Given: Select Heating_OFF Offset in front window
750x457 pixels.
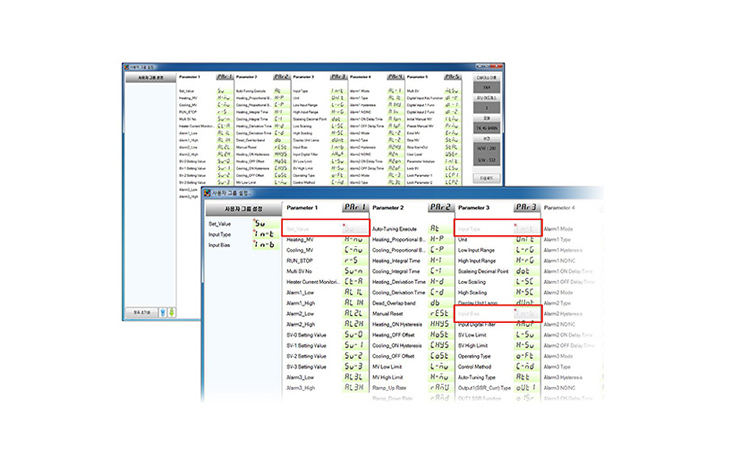Looking at the screenshot, I should pyautogui.click(x=393, y=335).
